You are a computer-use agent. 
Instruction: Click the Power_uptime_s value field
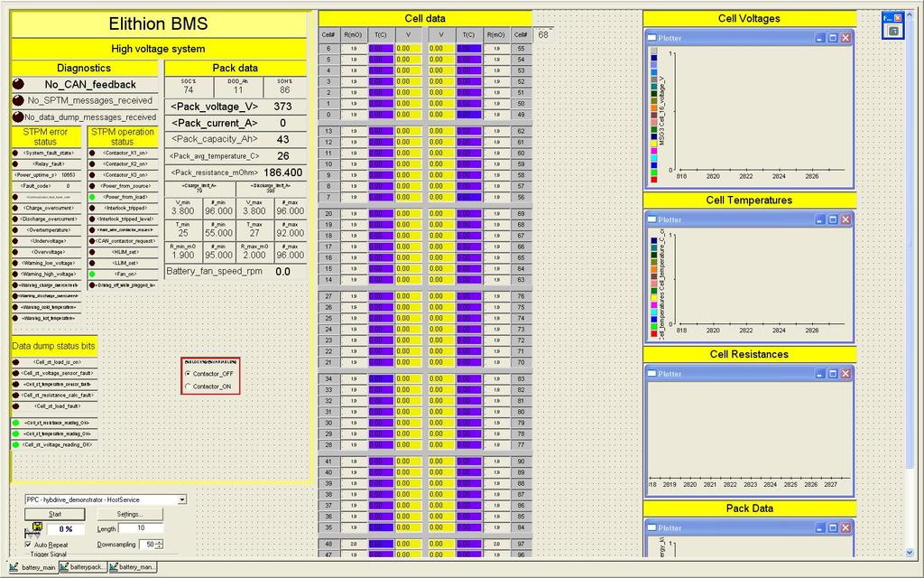[69, 175]
